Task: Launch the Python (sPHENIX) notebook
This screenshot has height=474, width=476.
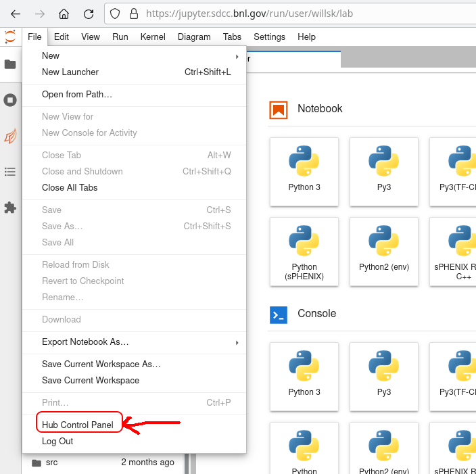Action: coord(304,252)
